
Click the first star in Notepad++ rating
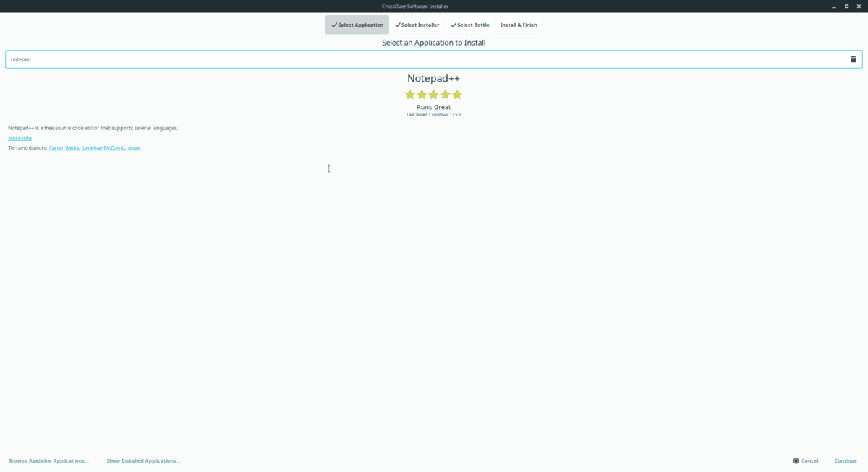tap(410, 94)
